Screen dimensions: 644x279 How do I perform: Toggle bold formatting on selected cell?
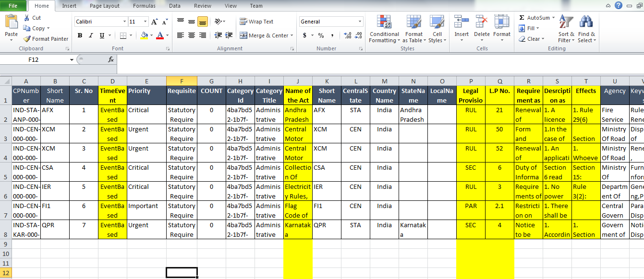[x=79, y=36]
